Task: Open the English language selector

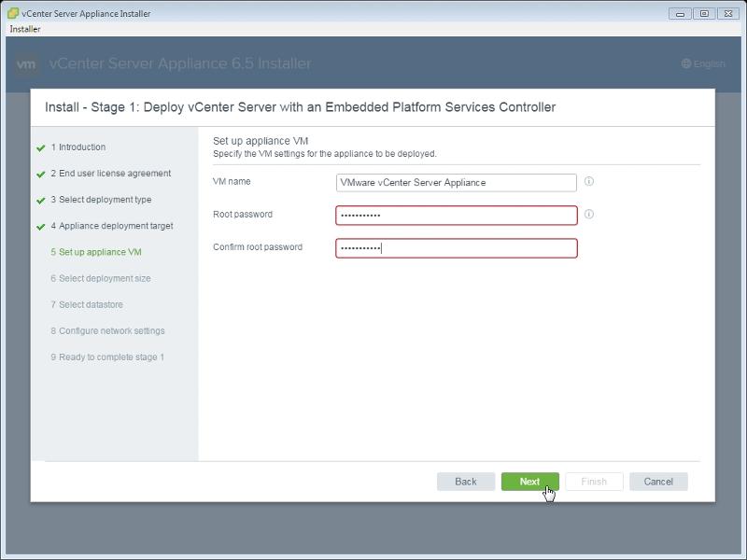Action: coord(703,63)
